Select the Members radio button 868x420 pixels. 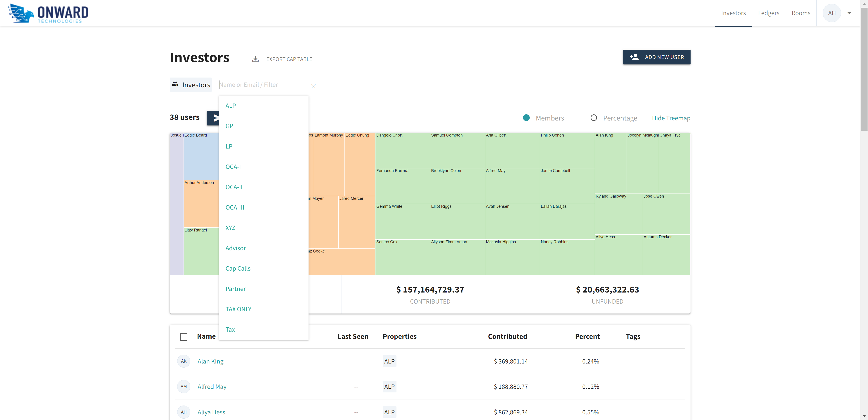pos(526,118)
